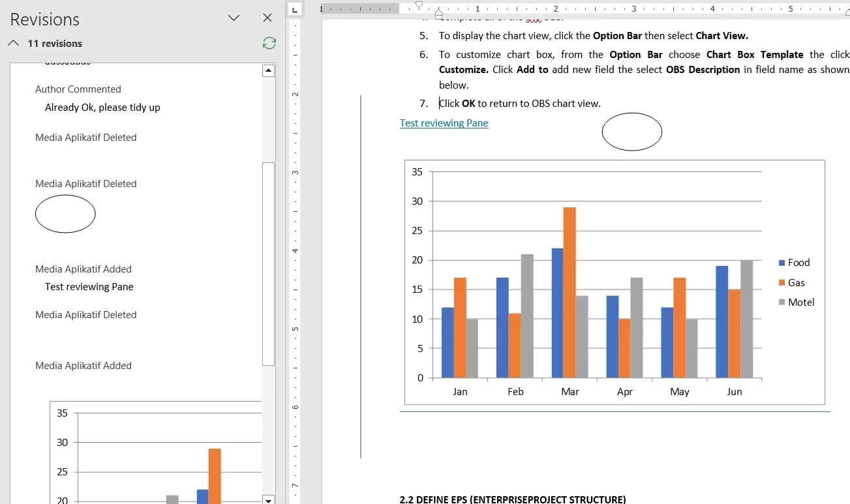Image resolution: width=850 pixels, height=504 pixels.
Task: Click underlined 'Test reviewing Pane' text in document
Action: coord(444,123)
